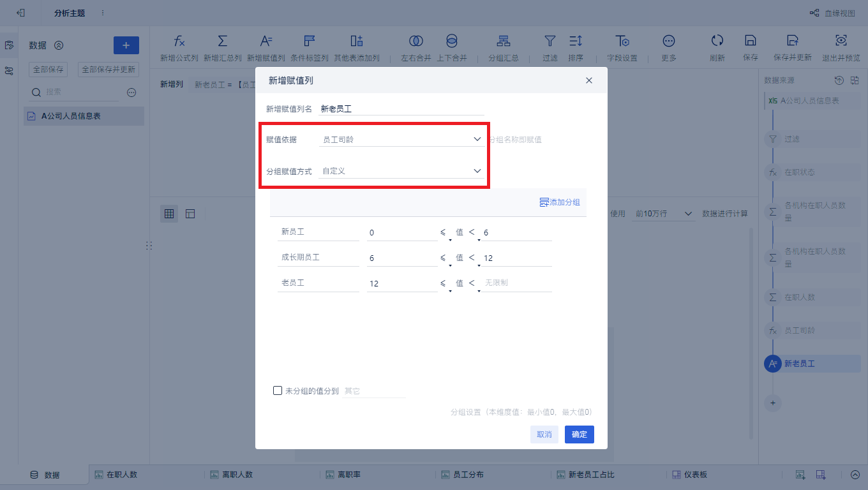Viewport: 868px width, 490px height.
Task: Choose the 左右合并 merge icon
Action: tap(416, 41)
